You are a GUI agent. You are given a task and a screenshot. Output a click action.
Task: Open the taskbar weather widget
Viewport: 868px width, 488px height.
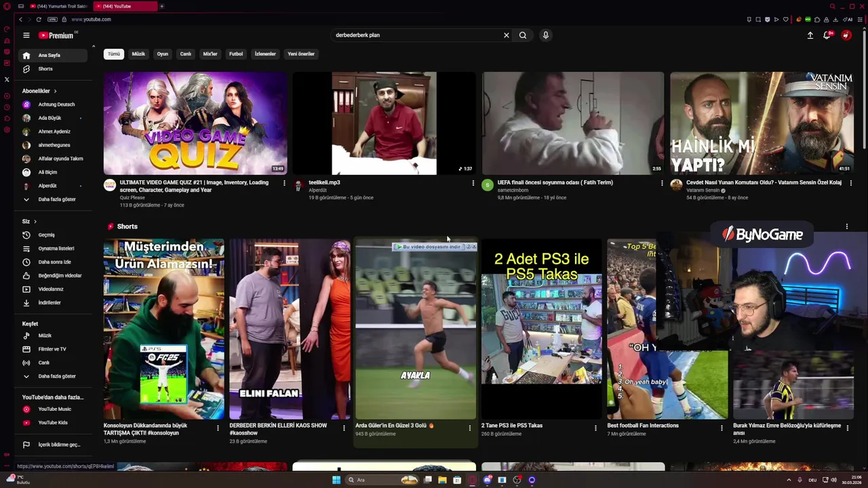click(x=18, y=479)
